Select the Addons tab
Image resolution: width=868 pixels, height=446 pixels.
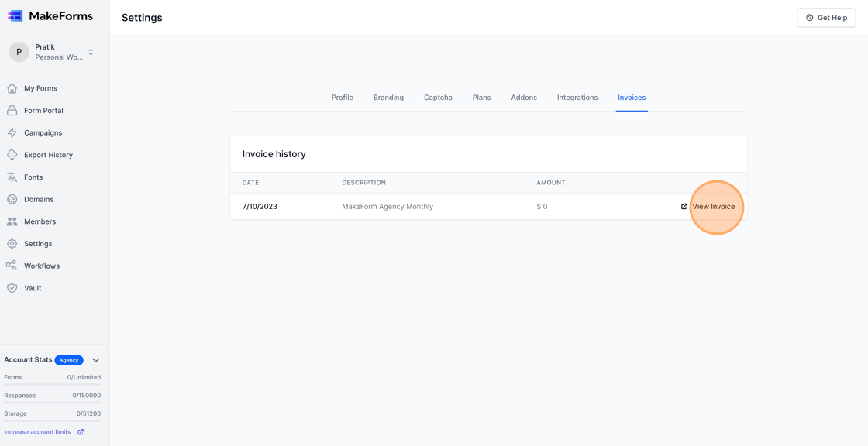point(524,98)
